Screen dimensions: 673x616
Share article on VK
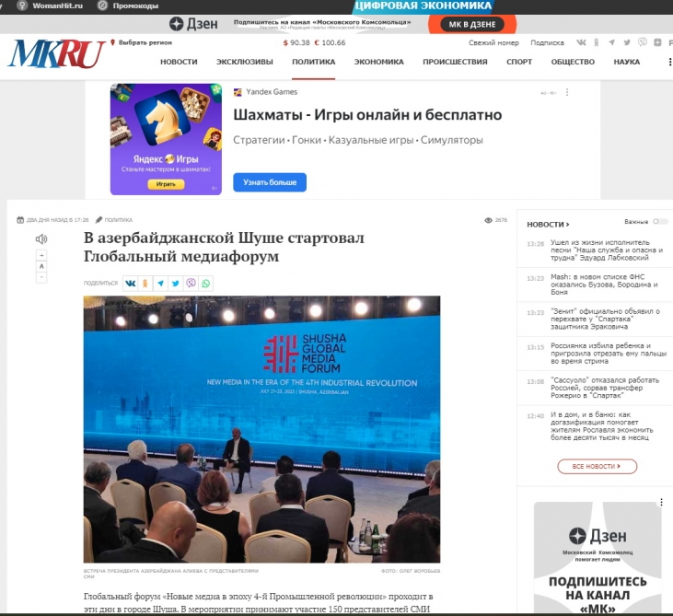pos(131,284)
